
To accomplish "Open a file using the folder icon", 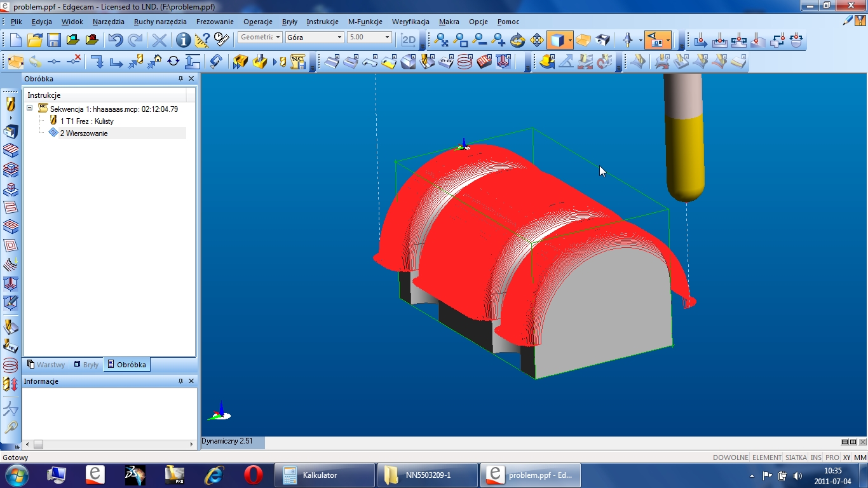I will tap(34, 40).
